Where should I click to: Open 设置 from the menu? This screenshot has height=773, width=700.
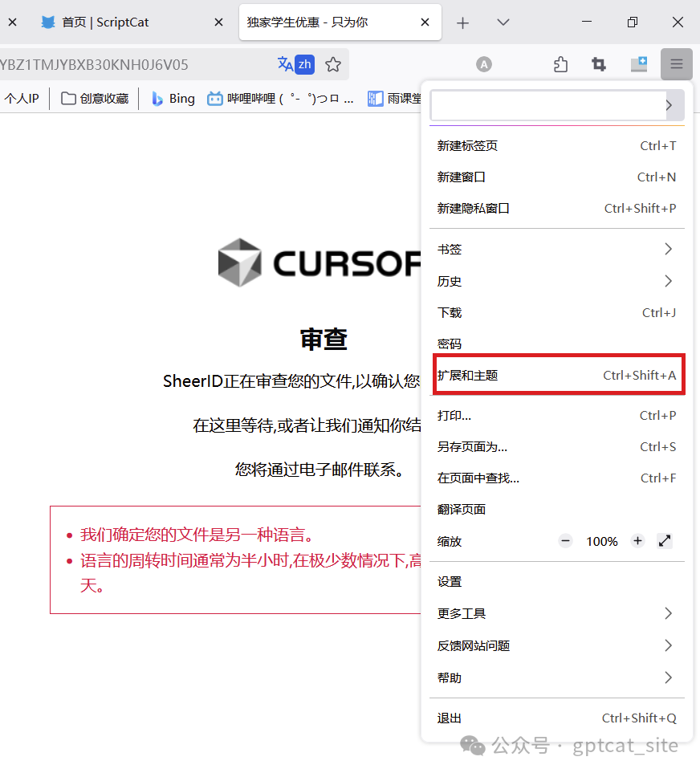[x=557, y=582]
